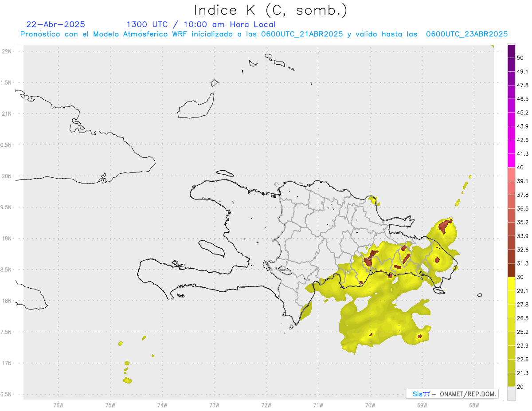Click the colorbar value '42.6'
Screen dimensions: 532x411
tap(523, 140)
